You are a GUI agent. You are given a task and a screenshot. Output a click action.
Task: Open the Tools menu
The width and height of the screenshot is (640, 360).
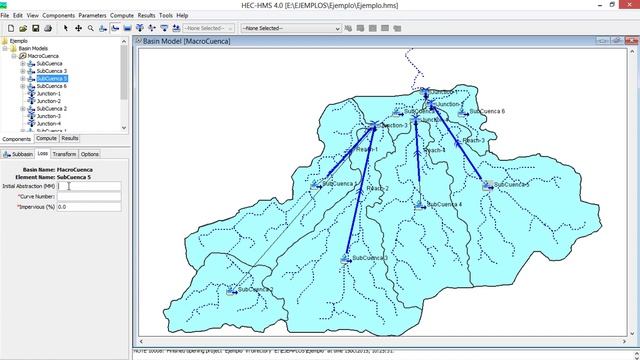[166, 15]
